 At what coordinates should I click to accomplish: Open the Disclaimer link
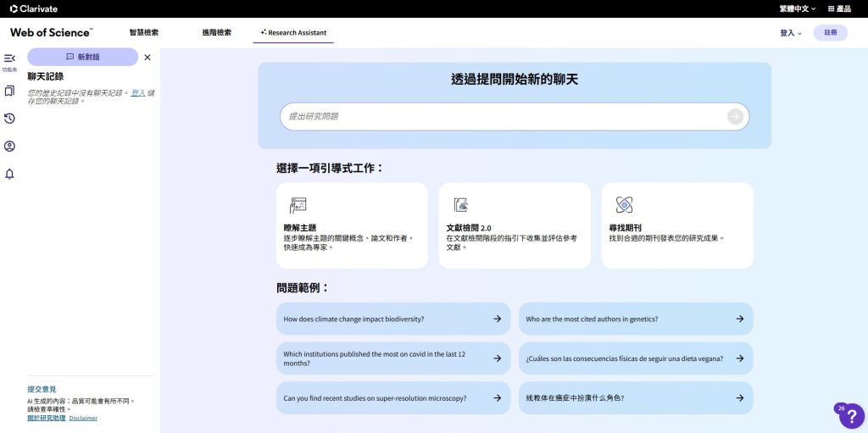(83, 419)
